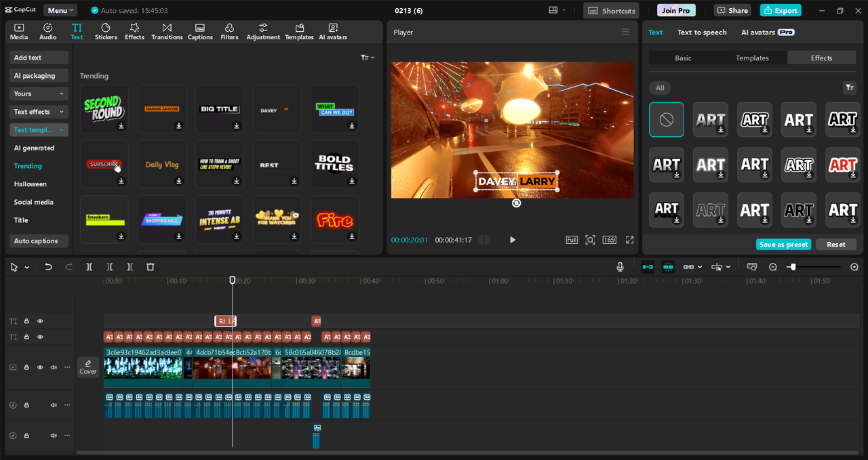Mute the bottom audio track
868x460 pixels.
(54, 435)
